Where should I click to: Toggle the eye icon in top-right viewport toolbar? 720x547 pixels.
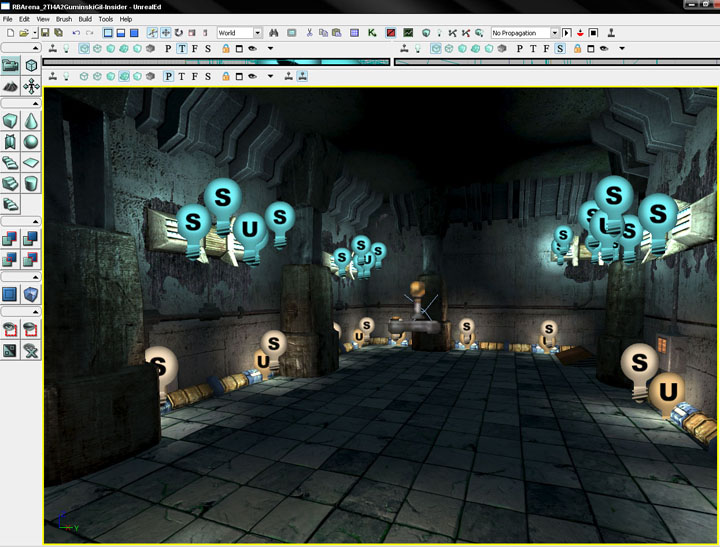point(604,48)
